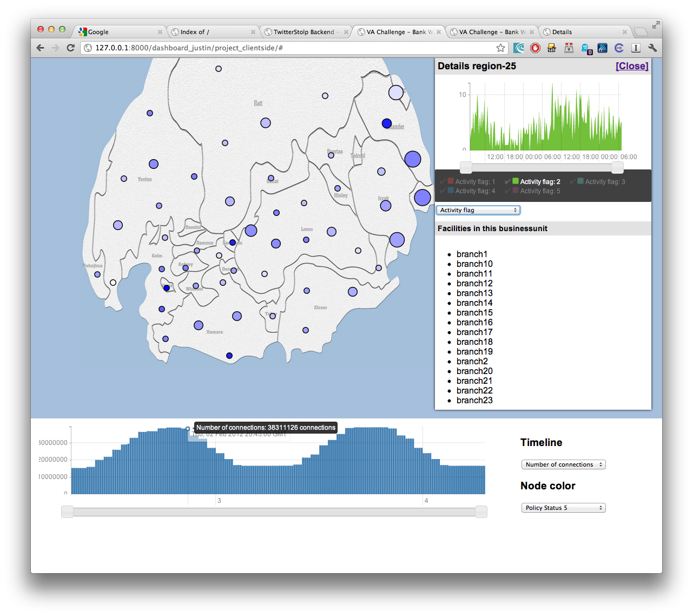Select 'branch14' in the facilities list
The height and width of the screenshot is (616, 693).
pos(474,303)
